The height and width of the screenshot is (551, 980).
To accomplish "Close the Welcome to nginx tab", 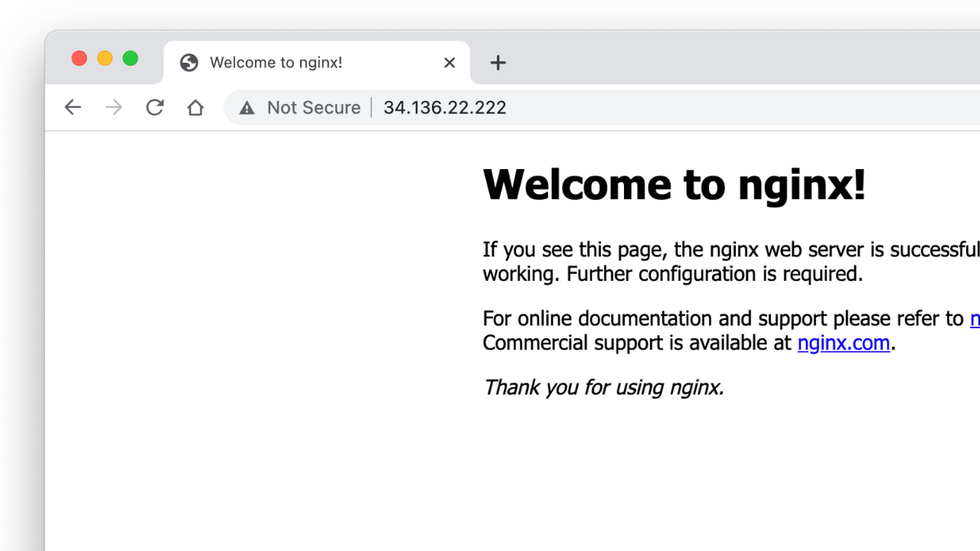I will tap(449, 62).
